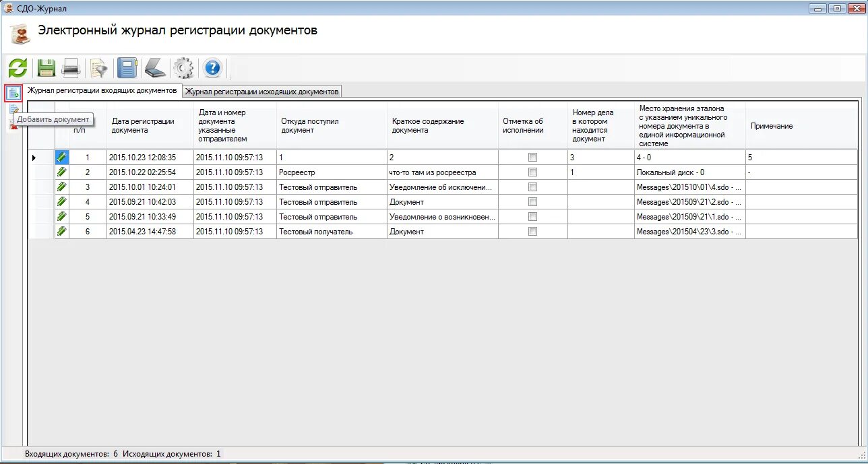The height and width of the screenshot is (464, 868).
Task: Open settings via the gear icon
Action: point(183,68)
